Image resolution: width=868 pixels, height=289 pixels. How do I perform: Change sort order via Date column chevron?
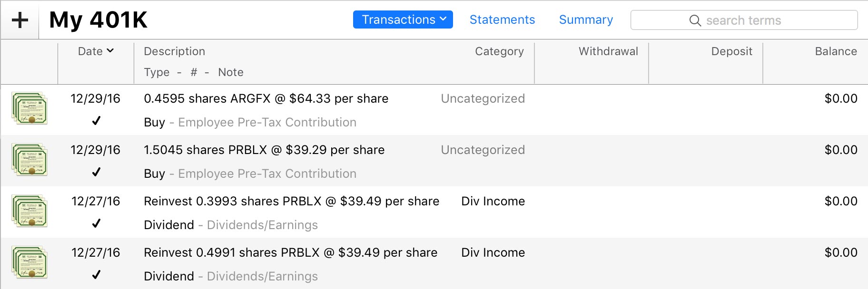pyautogui.click(x=110, y=51)
